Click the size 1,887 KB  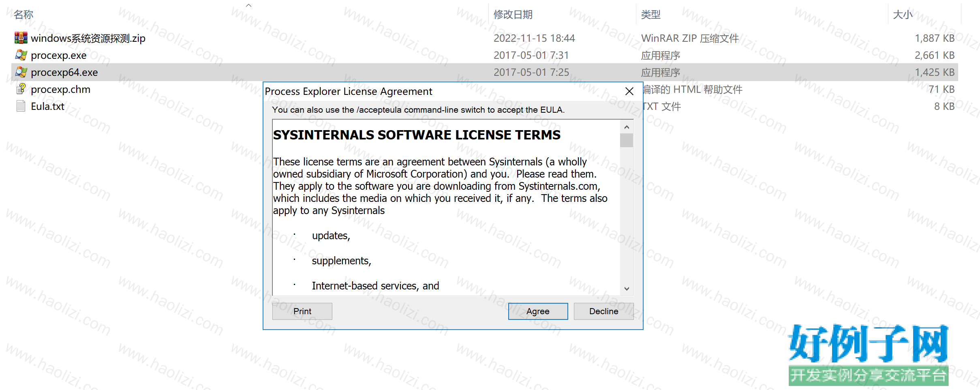pos(935,38)
